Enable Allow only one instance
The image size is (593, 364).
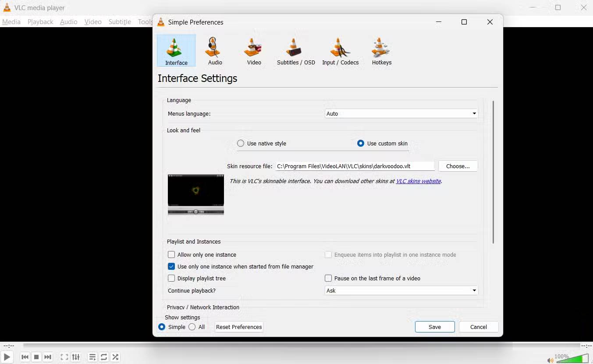tap(171, 254)
